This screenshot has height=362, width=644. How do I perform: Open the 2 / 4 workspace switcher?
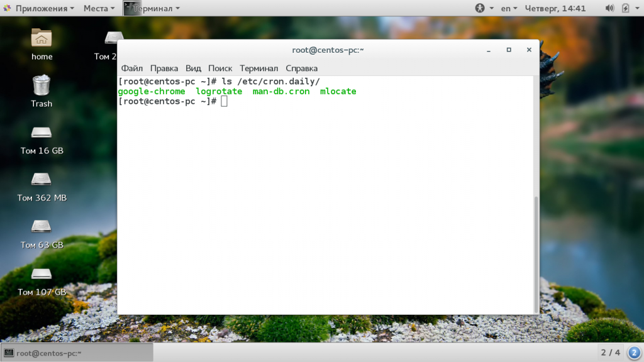(x=610, y=353)
